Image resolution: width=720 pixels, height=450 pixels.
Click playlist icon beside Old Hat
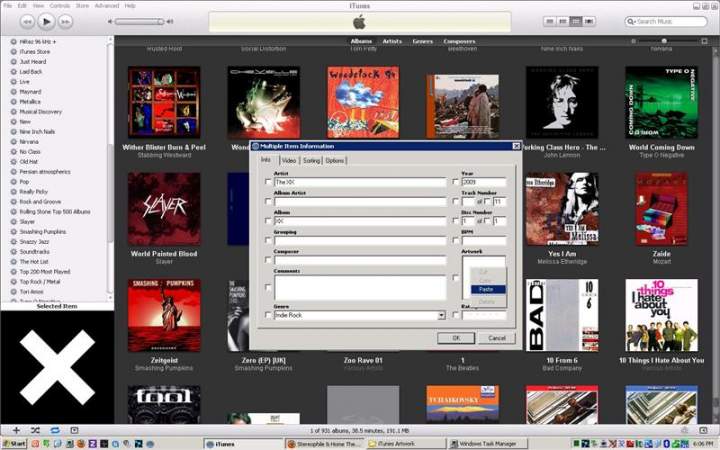pyautogui.click(x=13, y=162)
